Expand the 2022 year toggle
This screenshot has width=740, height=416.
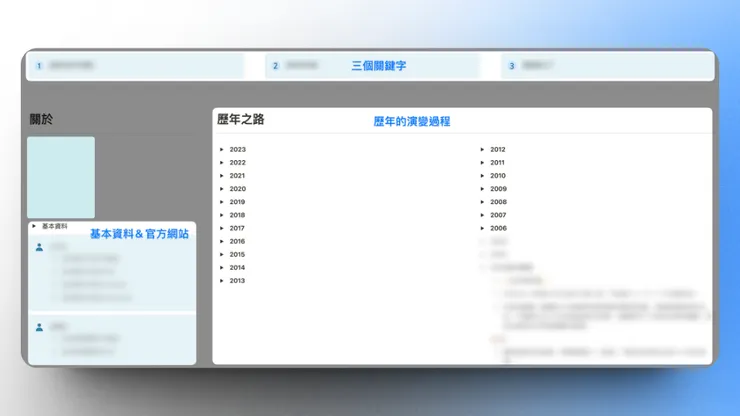pos(222,162)
